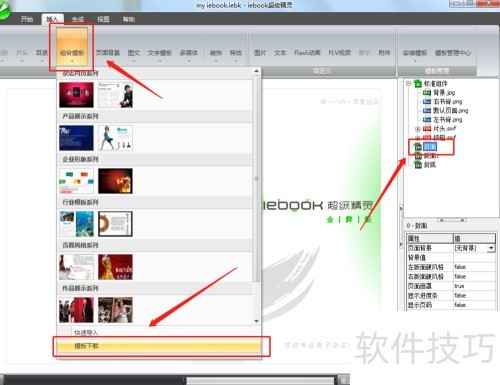Select 片头.swf in the tree
This screenshot has width=500, height=385.
coord(444,128)
